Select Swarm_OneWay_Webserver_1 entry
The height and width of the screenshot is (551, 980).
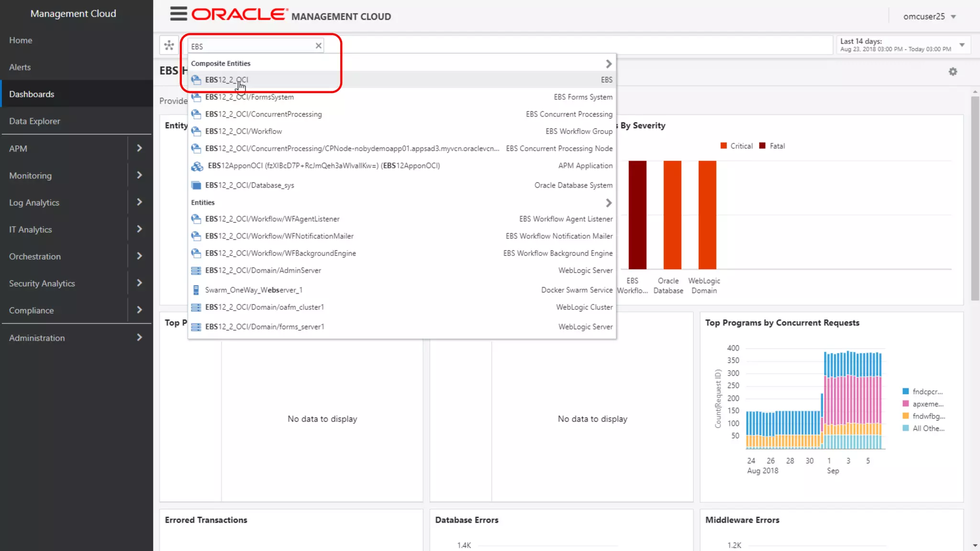click(x=402, y=290)
